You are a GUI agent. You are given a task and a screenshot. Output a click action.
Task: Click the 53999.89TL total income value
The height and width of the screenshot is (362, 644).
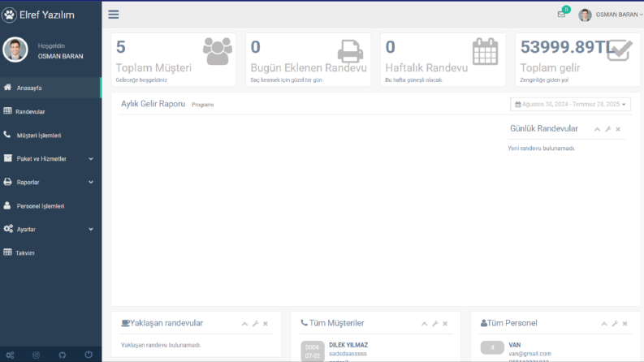click(568, 47)
